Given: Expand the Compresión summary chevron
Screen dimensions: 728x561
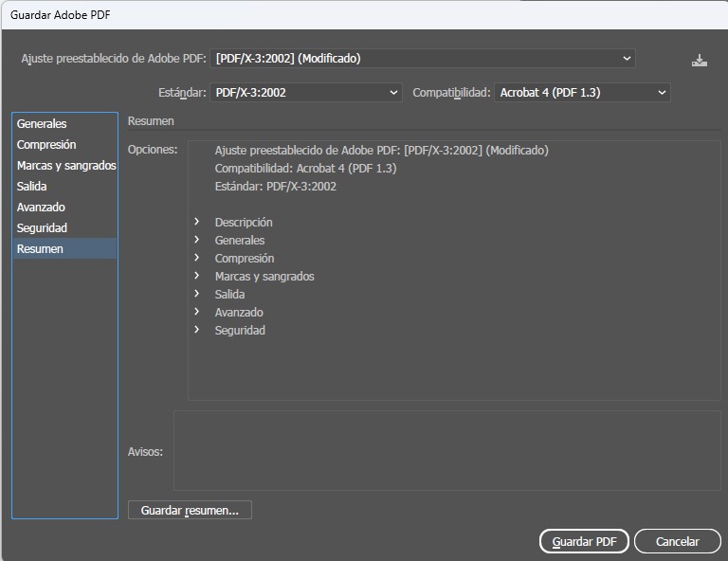Looking at the screenshot, I should [x=197, y=258].
